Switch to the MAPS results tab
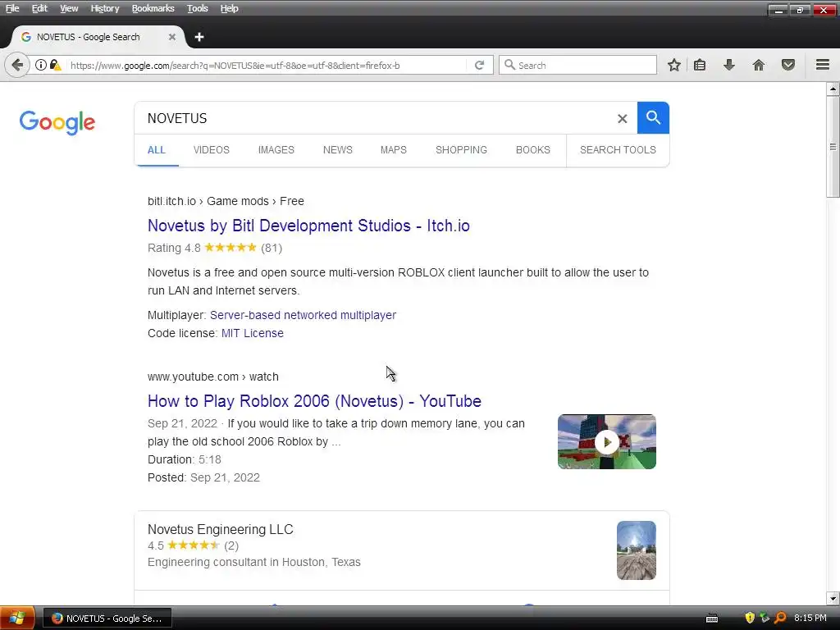 (x=393, y=150)
